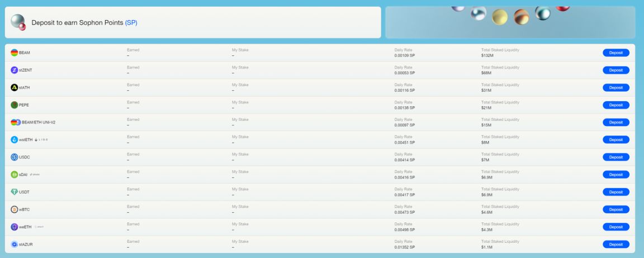The width and height of the screenshot is (644, 258).
Task: Click the wstETH token icon
Action: click(15, 140)
